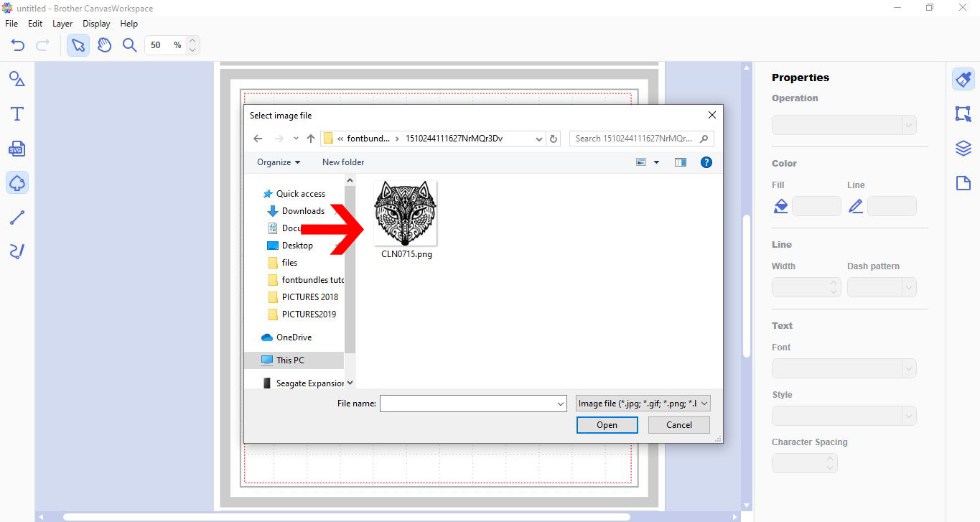Click the Image Tracing icon
Viewport: 980px width, 522px height.
17,183
